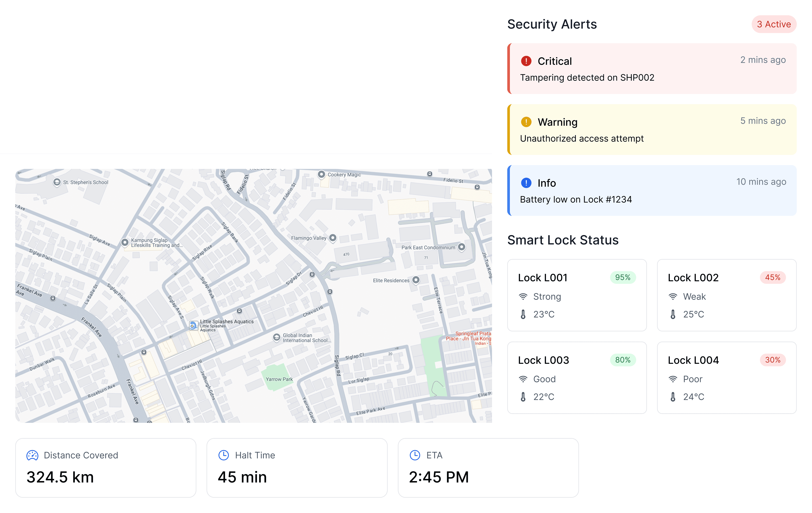Viewport: 812px width, 513px height.
Task: Click the ETA clock icon
Action: (x=415, y=455)
